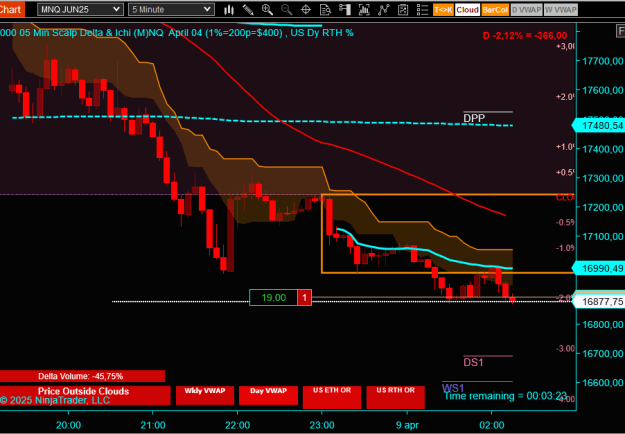The height and width of the screenshot is (434, 625).
Task: Select the 19,00 position PnL marker
Action: (273, 297)
